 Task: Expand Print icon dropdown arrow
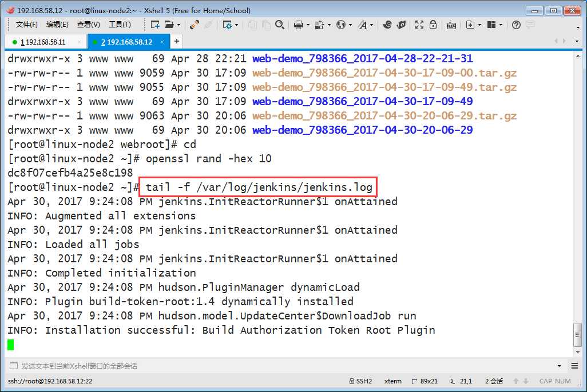tap(308, 25)
